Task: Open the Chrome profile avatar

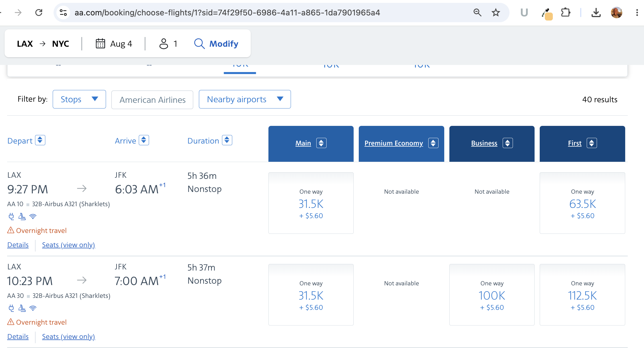Action: pos(617,13)
